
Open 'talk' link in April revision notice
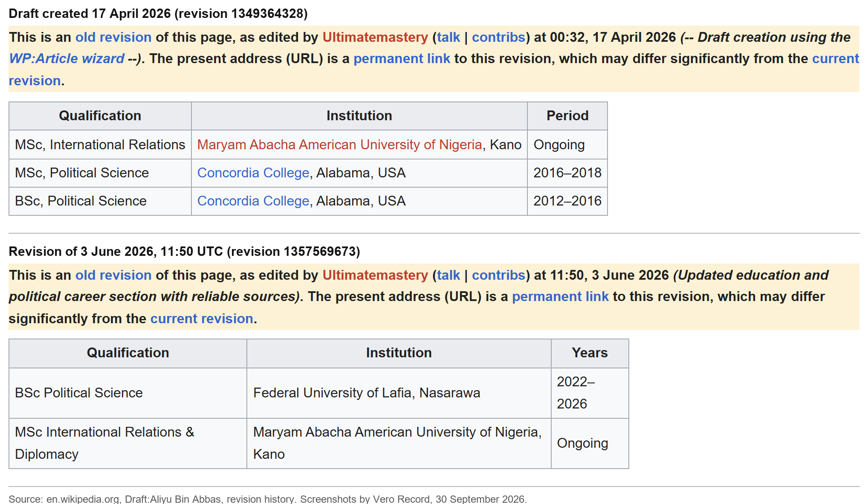448,38
